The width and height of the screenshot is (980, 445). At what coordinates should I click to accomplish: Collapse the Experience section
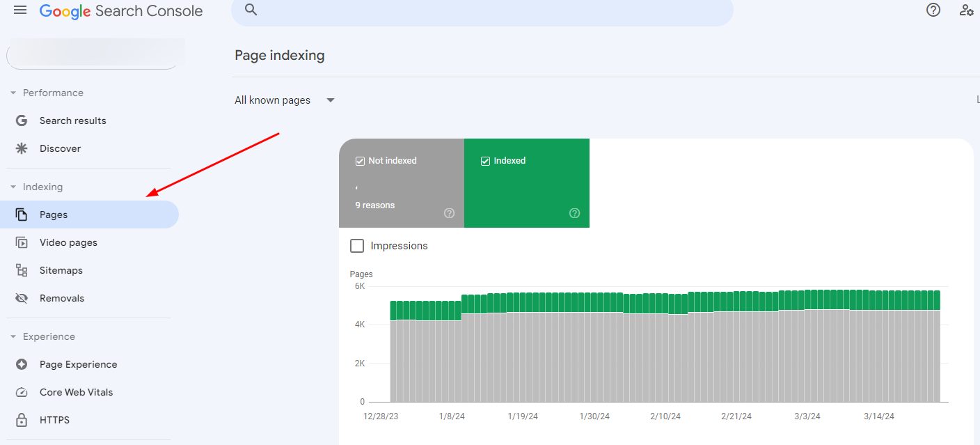point(13,336)
